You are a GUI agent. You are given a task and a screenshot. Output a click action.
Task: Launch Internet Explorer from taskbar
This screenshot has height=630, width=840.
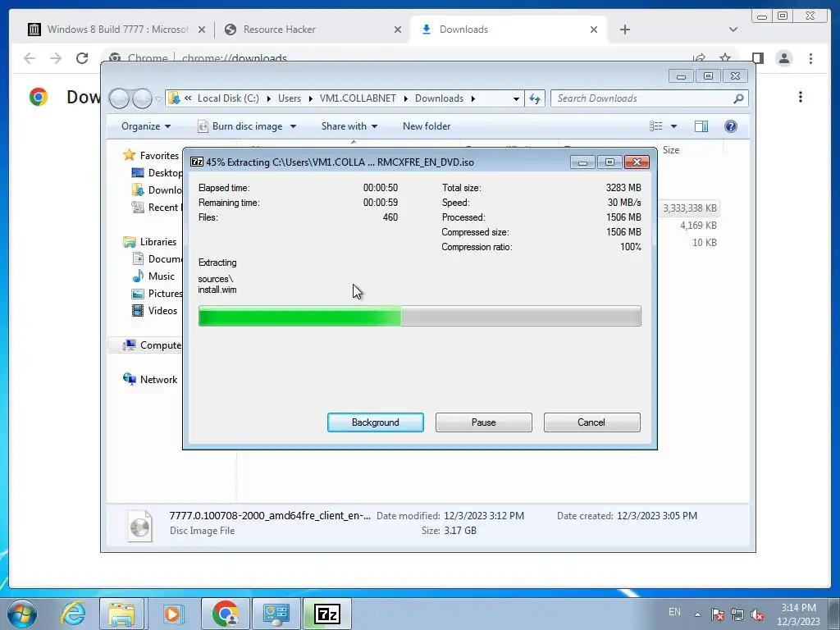click(73, 614)
